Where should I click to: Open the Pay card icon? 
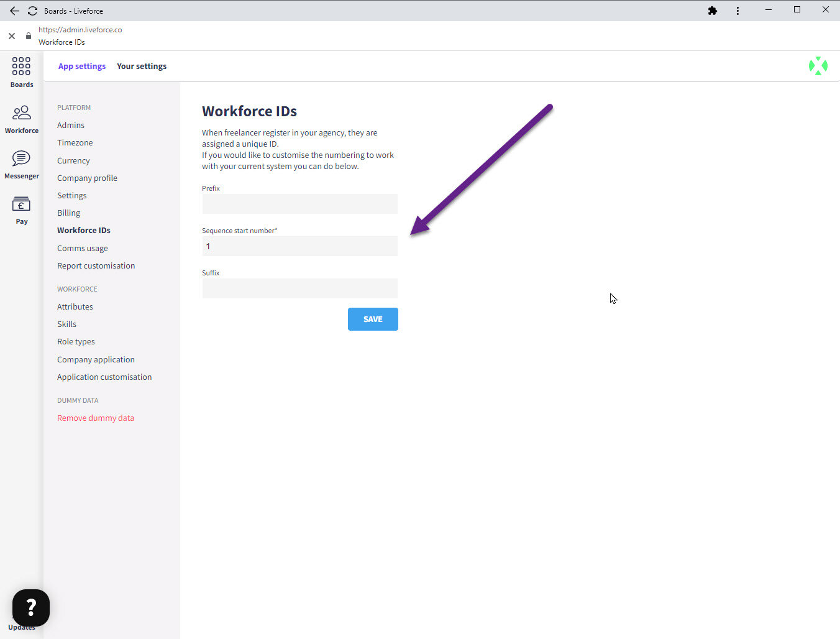click(x=21, y=205)
